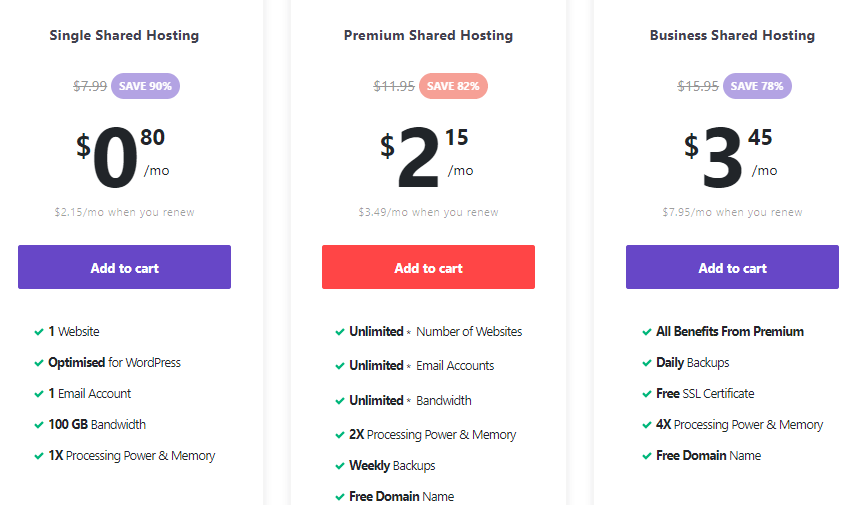Click the checkmark beside 1 Website
868x505 pixels.
coord(38,332)
